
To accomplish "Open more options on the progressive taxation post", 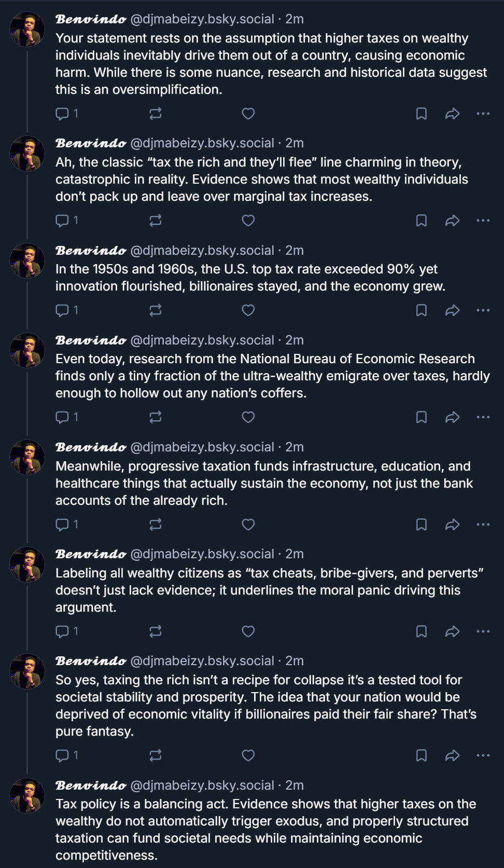I will pos(483,525).
